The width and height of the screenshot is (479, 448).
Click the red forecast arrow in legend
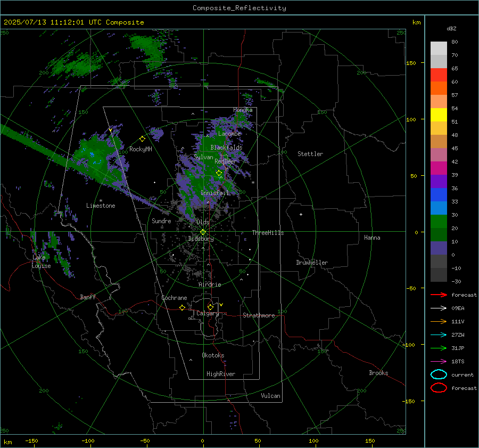[439, 295]
